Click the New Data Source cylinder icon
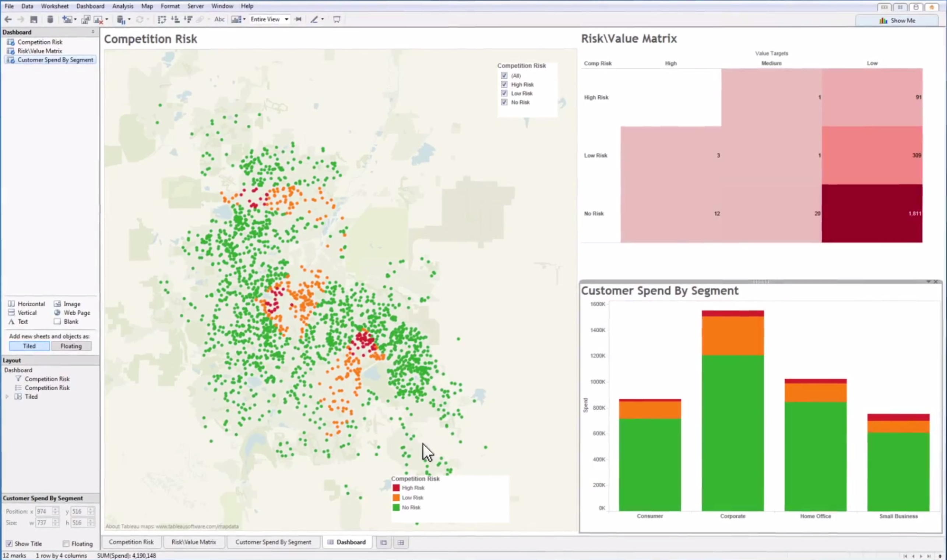Viewport: 947px width, 560px height. (x=50, y=20)
